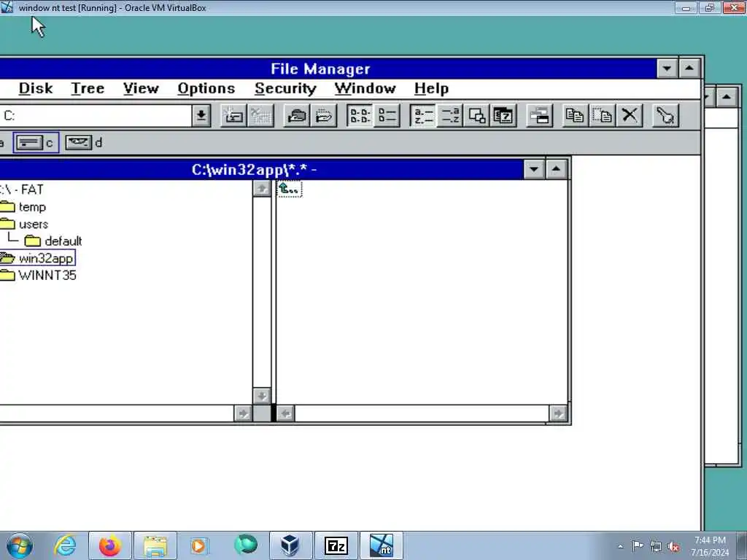
Task: Click file pane scroll left arrow
Action: [x=285, y=413]
